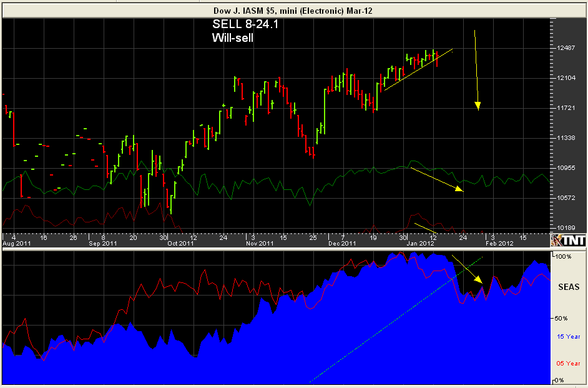Click the TNT logo icon
Image resolution: width=588 pixels, height=388 pixels.
click(568, 240)
